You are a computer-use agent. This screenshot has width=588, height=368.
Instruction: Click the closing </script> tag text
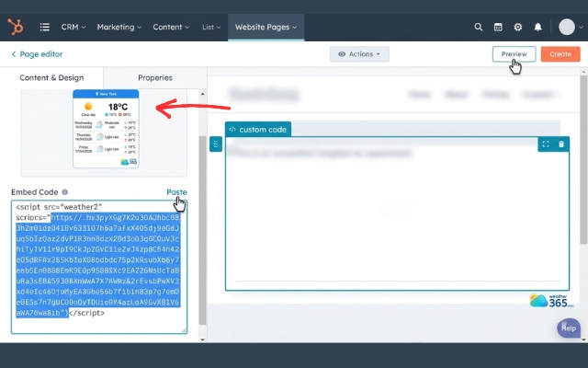pos(87,313)
